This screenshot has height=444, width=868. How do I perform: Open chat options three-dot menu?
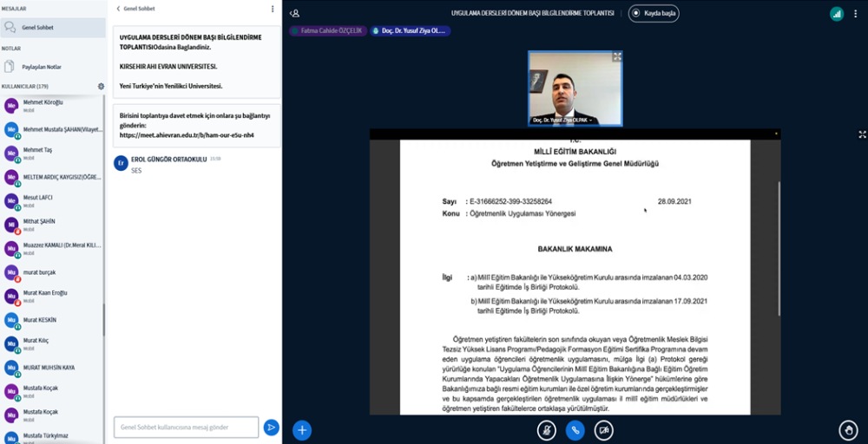tap(273, 9)
